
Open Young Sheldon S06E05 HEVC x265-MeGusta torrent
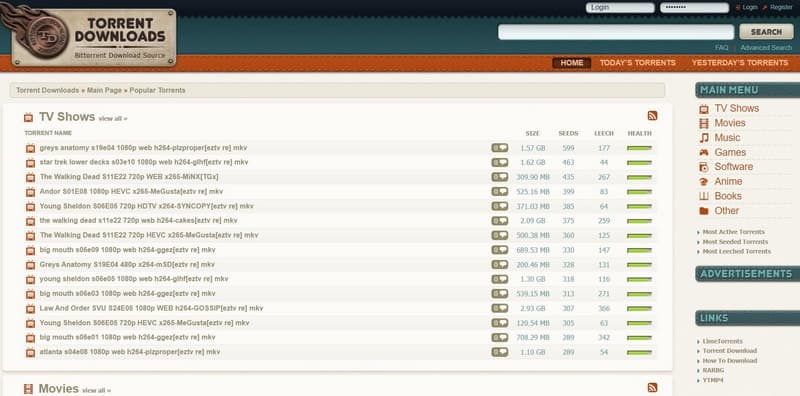pyautogui.click(x=144, y=323)
